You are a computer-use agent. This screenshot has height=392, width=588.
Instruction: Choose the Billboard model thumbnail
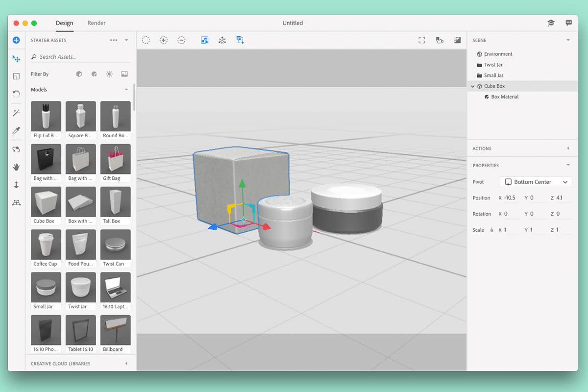[116, 330]
